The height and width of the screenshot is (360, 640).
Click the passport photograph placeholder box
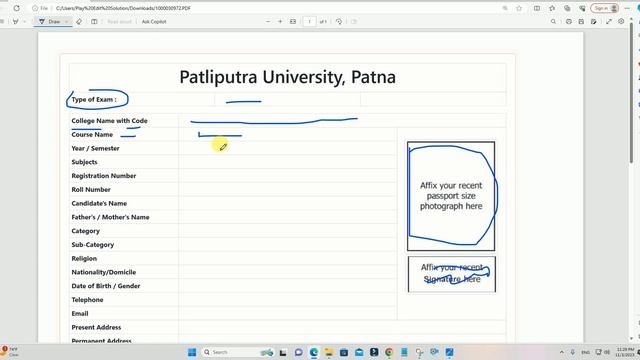pos(451,196)
